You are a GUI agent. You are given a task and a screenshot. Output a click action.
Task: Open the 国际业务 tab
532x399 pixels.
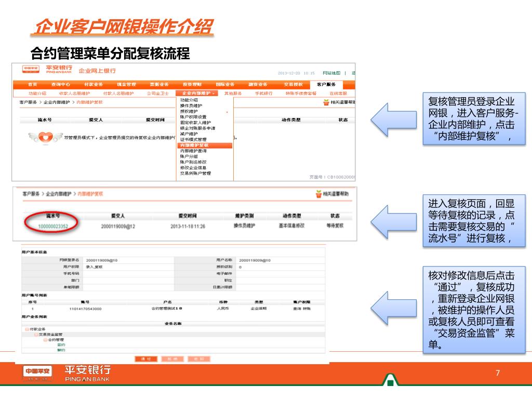tap(225, 85)
